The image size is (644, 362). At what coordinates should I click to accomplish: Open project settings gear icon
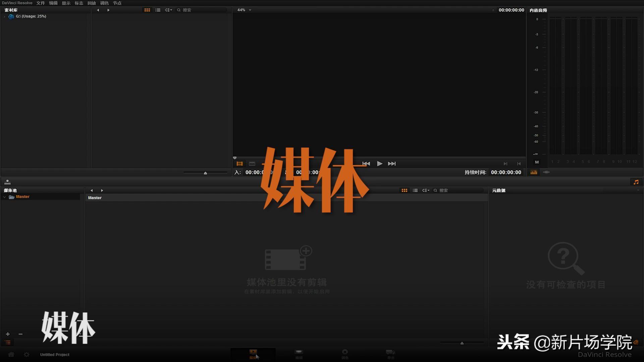(26, 355)
